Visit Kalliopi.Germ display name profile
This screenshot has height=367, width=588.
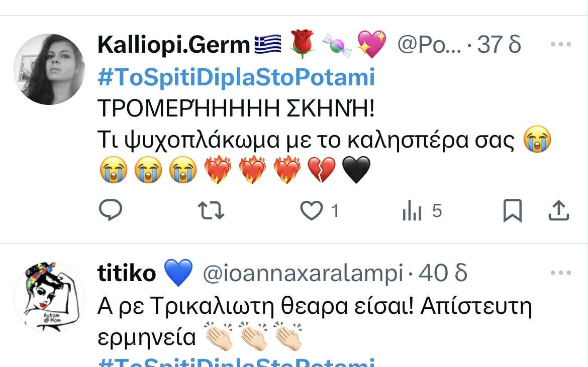coord(173,45)
